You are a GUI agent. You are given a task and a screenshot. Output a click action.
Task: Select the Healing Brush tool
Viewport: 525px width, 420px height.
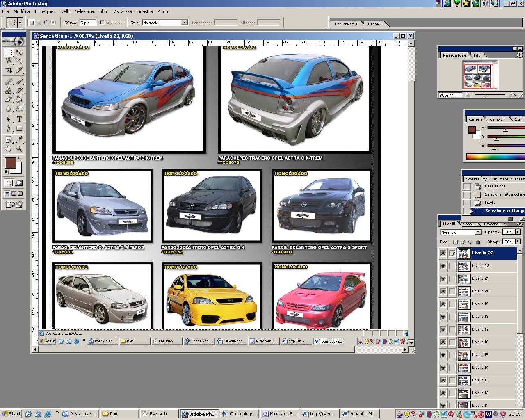(x=9, y=81)
